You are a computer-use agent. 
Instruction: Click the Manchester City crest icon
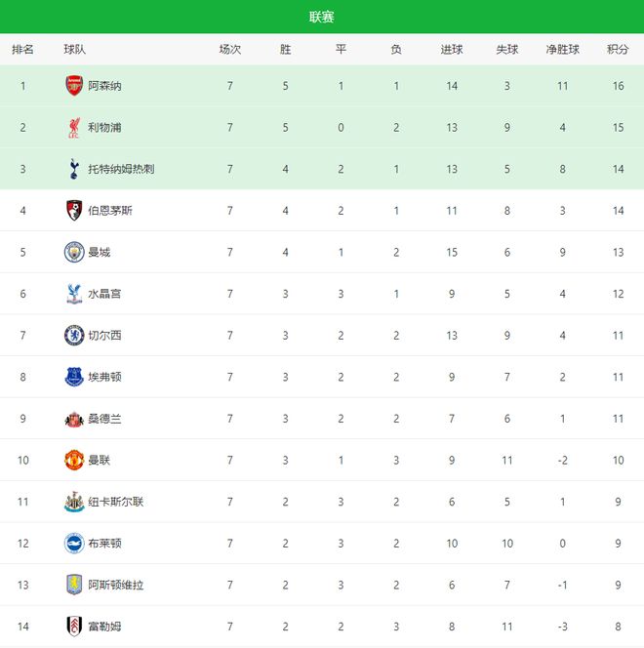coord(74,252)
